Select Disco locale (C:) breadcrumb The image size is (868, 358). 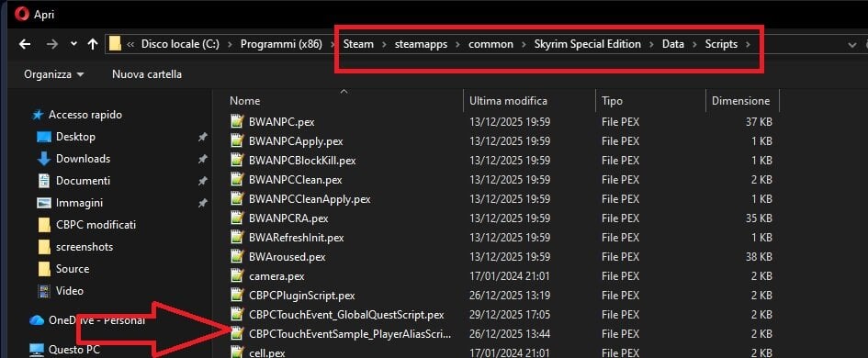[180, 44]
